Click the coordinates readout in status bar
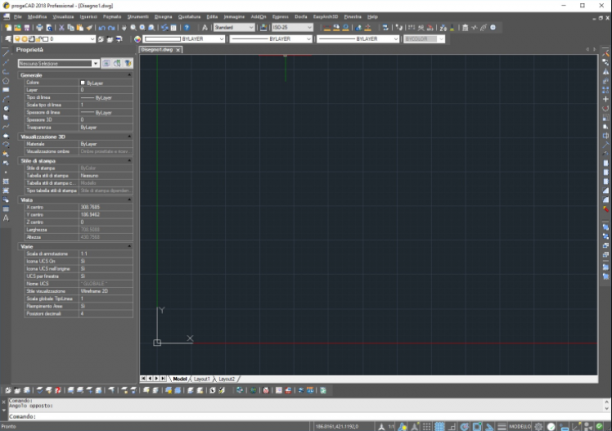Image resolution: width=612 pixels, height=431 pixels. (336, 427)
